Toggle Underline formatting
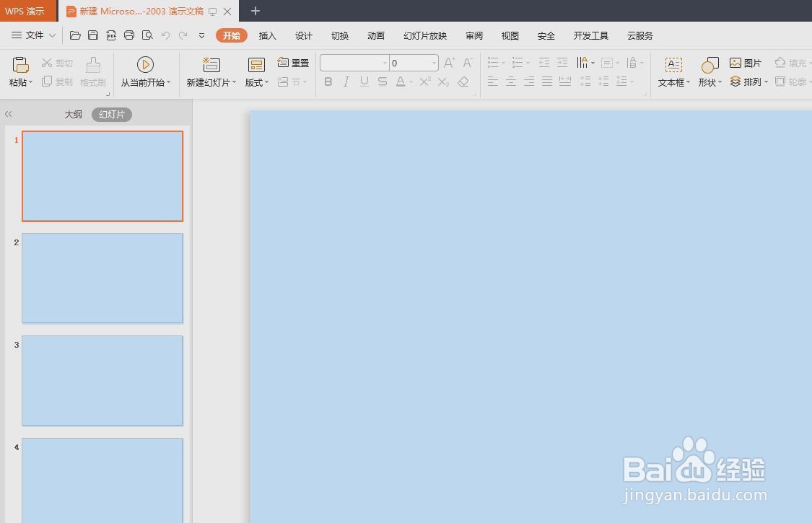 364,82
